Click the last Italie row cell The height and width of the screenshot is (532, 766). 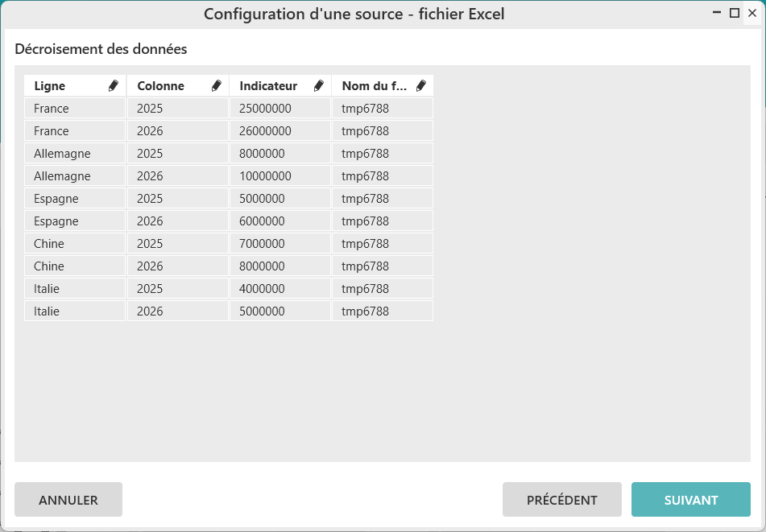pos(47,311)
